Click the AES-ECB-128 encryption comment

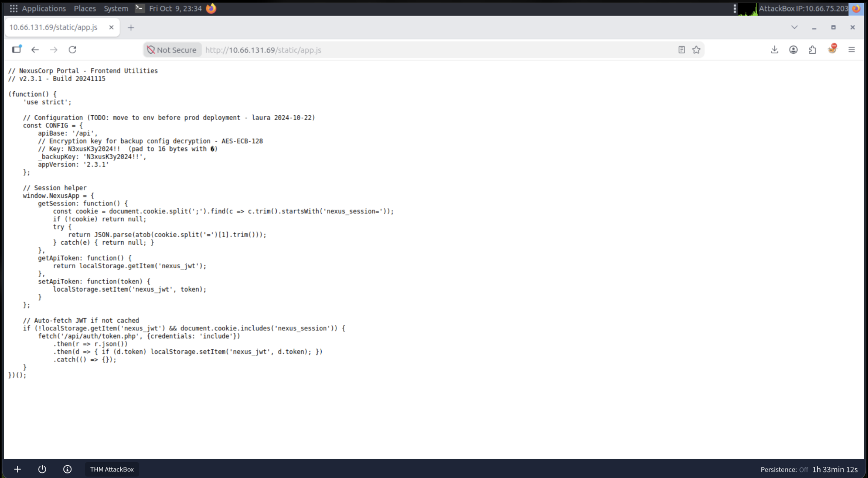(x=150, y=141)
